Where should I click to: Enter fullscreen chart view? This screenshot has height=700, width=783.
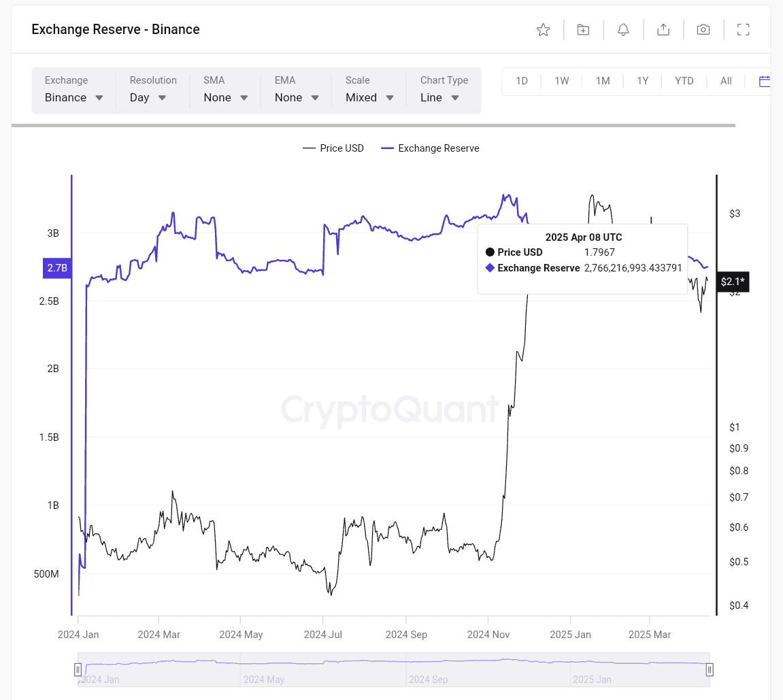tap(743, 29)
